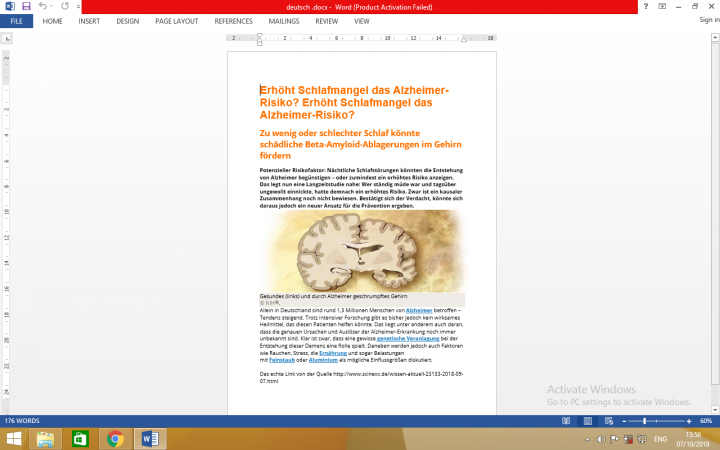
Task: Open Customize Quick Access Toolbar dropdown
Action: tap(78, 6)
